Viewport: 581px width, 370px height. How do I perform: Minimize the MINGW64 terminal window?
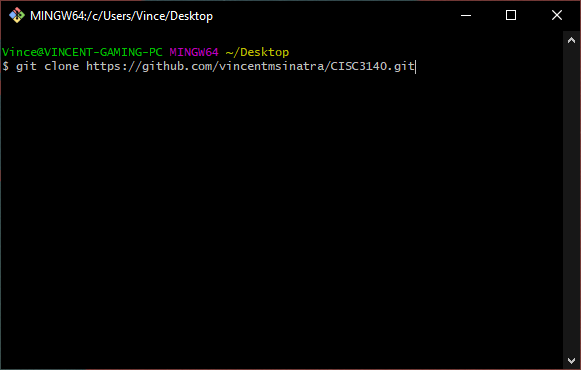pos(466,16)
